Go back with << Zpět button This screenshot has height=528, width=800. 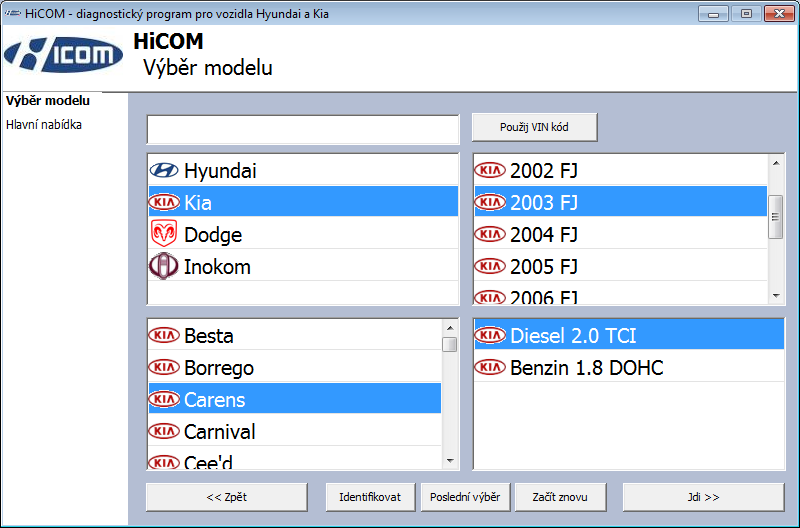227,497
